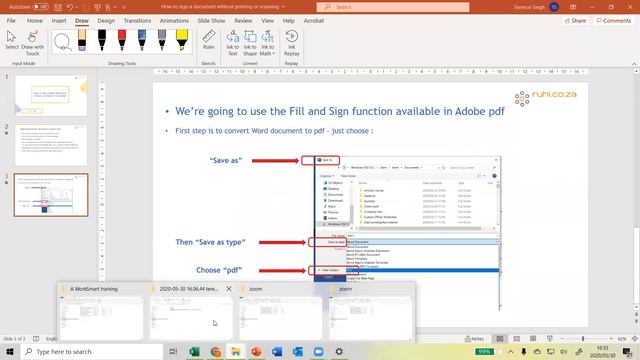Start Ink Replay
The width and height of the screenshot is (640, 360).
(291, 43)
